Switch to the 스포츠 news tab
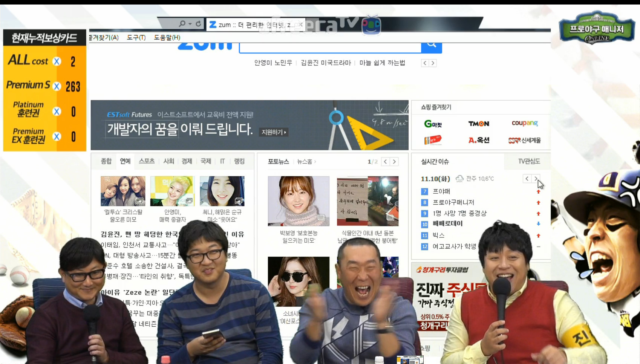 pyautogui.click(x=147, y=161)
